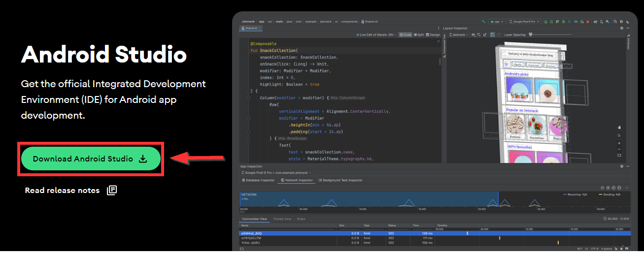Click the attach to live icon
The image size is (644, 257).
coord(626,188)
